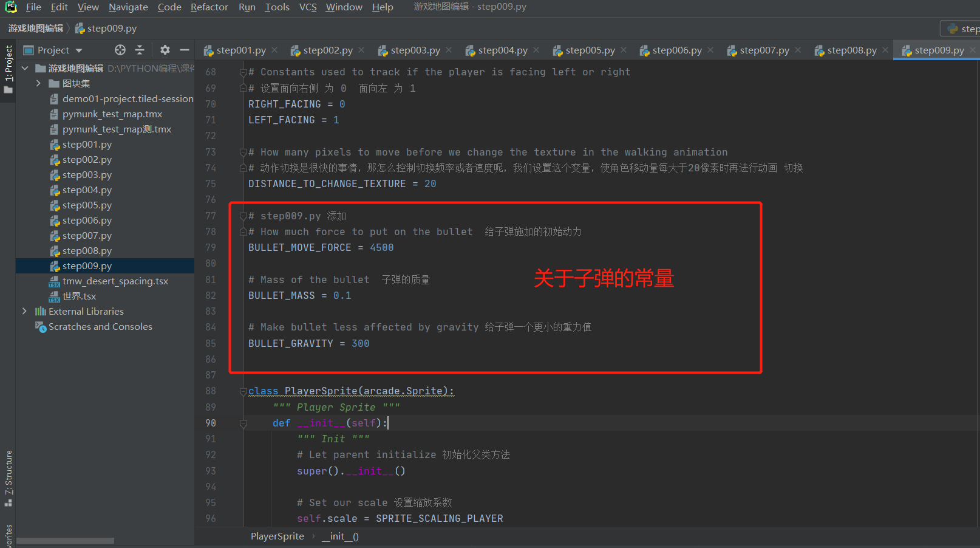Open the Run menu
This screenshot has height=548, width=980.
pos(247,7)
